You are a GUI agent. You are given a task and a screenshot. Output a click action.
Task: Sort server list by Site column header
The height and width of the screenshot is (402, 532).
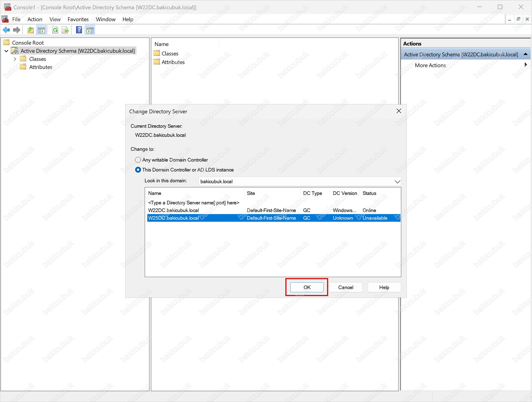(x=272, y=193)
